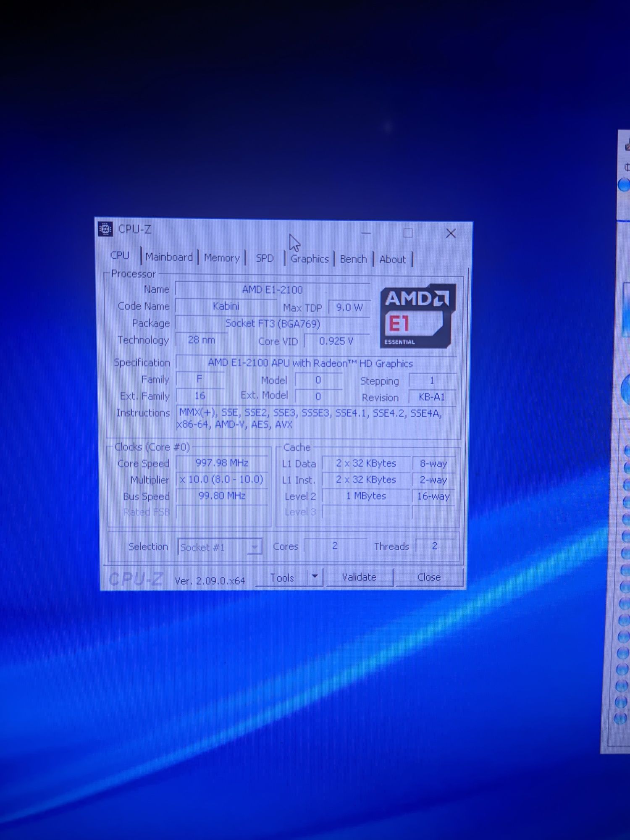Close the CPU-Z window with X
630x840 pixels.
[x=451, y=234]
